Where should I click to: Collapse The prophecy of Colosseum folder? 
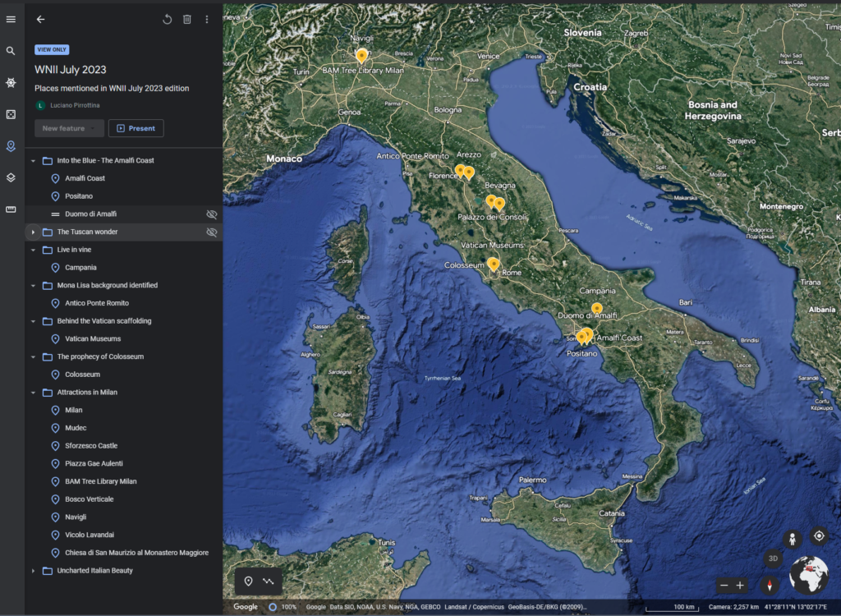tap(33, 356)
